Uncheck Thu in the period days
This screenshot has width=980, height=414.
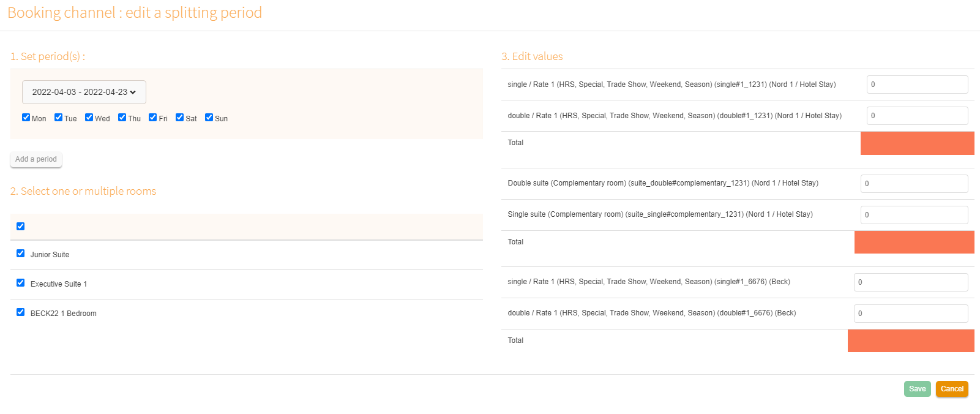pyautogui.click(x=122, y=118)
